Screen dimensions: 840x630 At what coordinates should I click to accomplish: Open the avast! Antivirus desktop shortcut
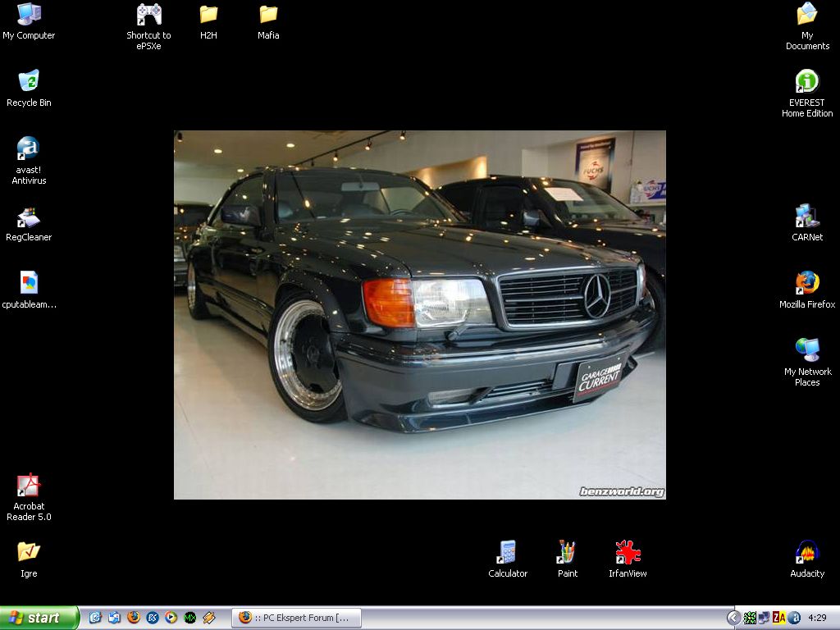[29, 149]
